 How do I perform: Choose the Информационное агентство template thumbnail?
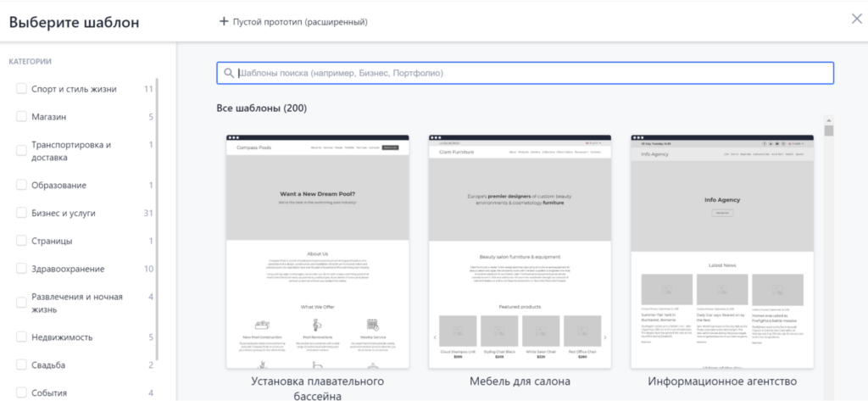(722, 251)
